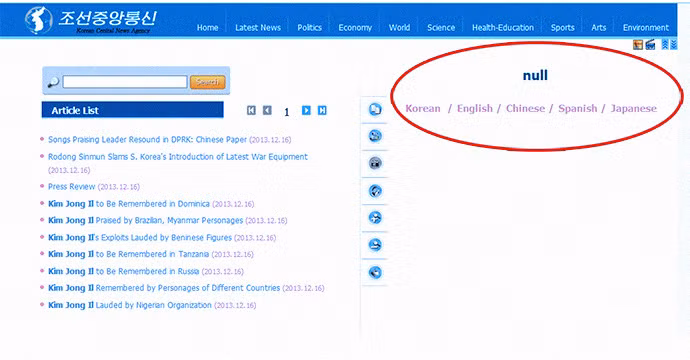Screen dimensions: 690x360
Task: Open the photo gallery icon near the top-right
Action: 638,44
